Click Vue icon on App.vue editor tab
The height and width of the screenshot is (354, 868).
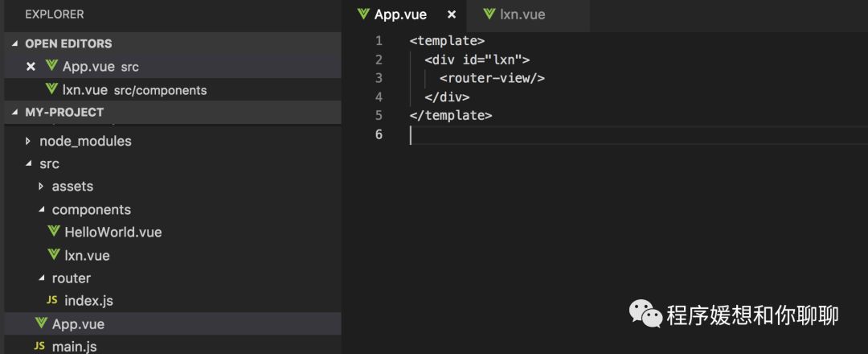[x=364, y=14]
